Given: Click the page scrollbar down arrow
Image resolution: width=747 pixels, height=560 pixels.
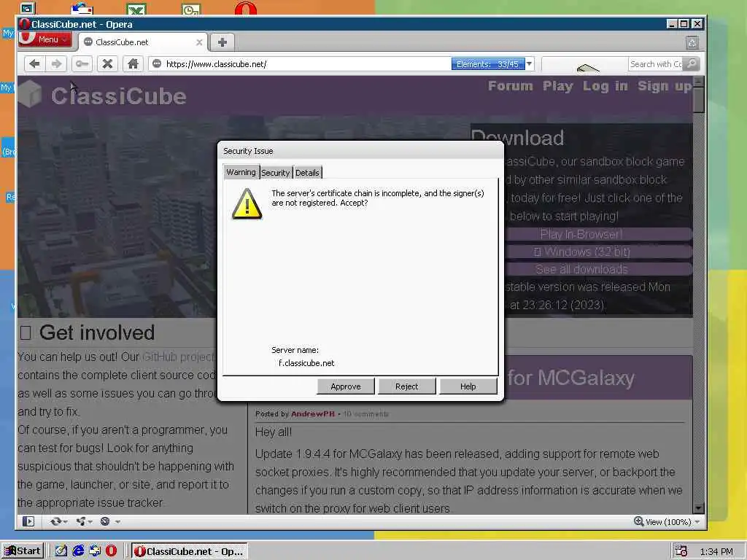Looking at the screenshot, I should [x=698, y=508].
